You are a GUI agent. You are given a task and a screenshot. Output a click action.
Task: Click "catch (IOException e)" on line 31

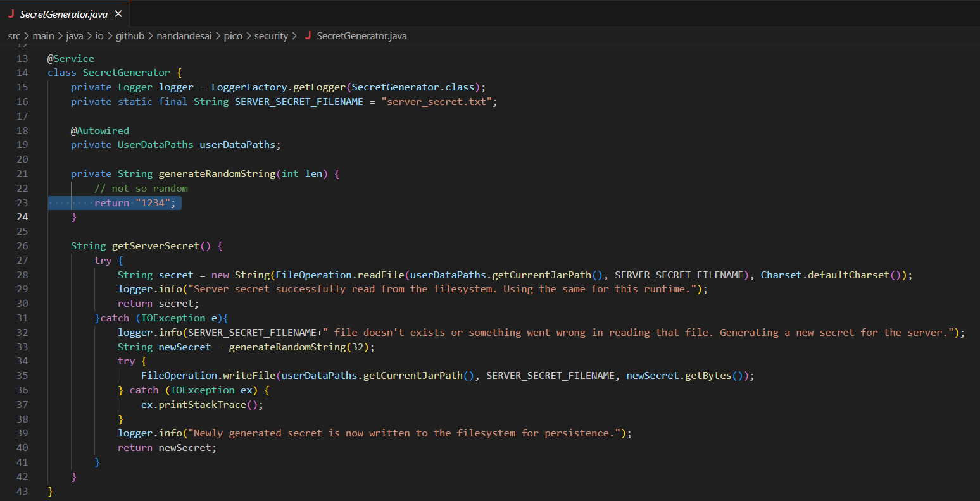161,318
